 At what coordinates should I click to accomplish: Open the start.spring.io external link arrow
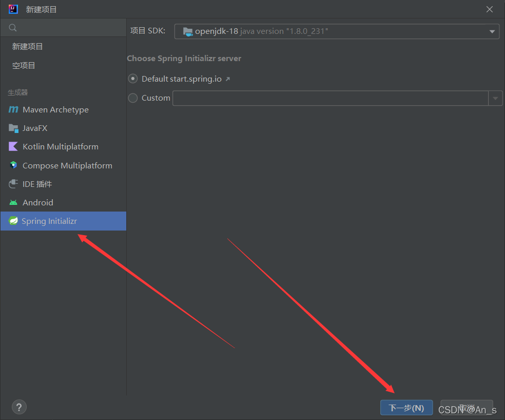pyautogui.click(x=228, y=79)
